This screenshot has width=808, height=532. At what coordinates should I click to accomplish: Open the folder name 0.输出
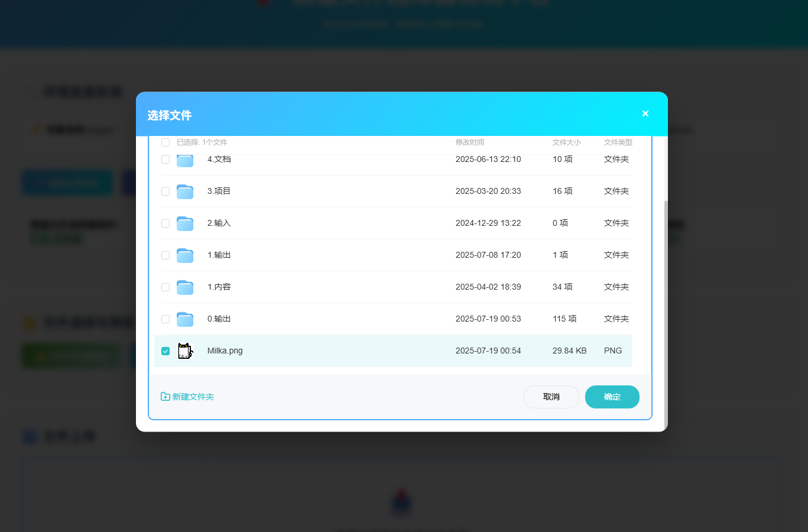[x=219, y=319]
